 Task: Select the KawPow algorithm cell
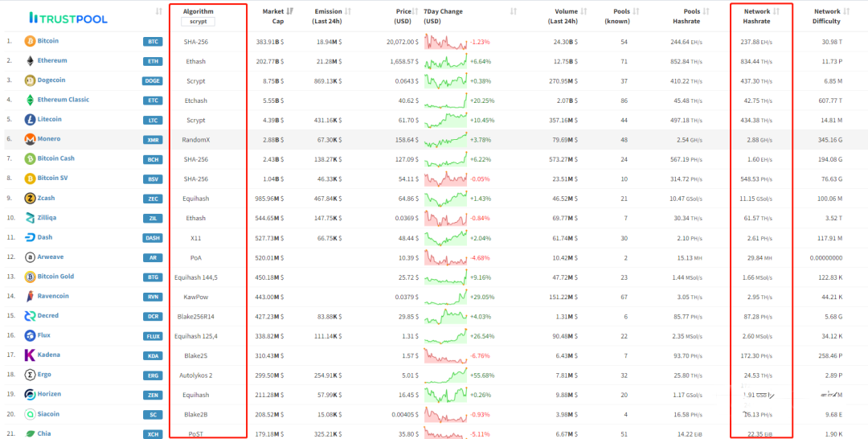195,297
